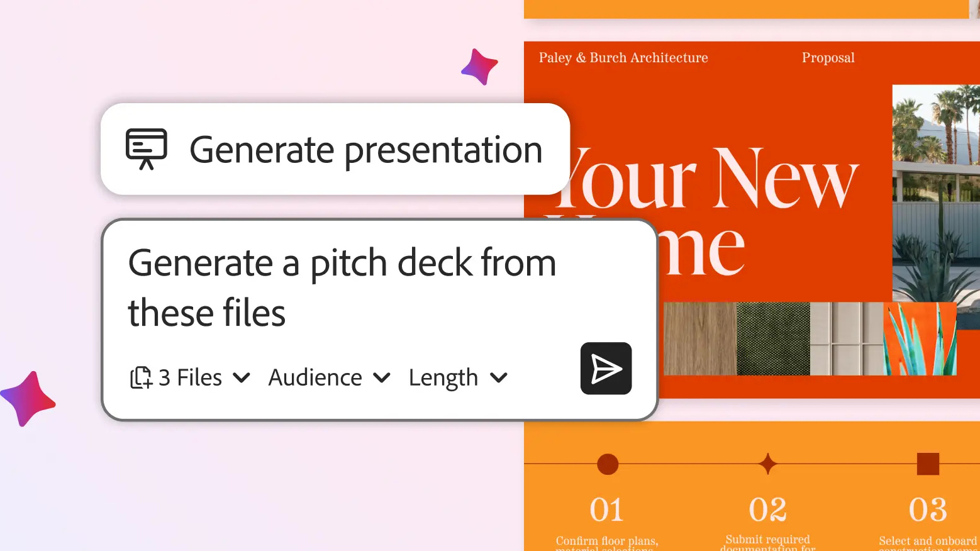The width and height of the screenshot is (980, 551).
Task: Click the send arrow button
Action: coord(606,369)
